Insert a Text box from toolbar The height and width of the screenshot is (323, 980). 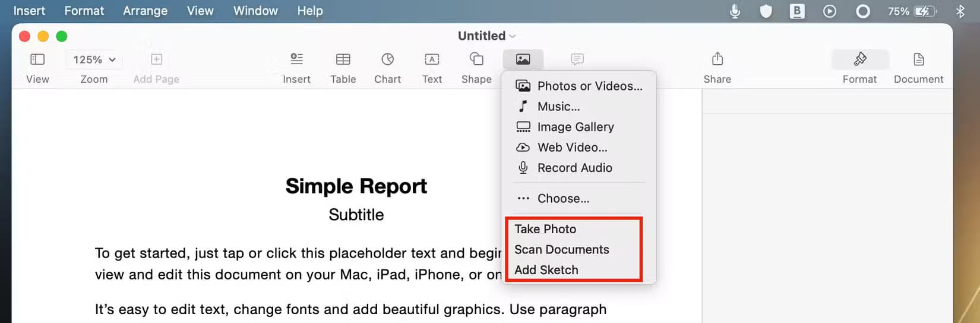point(432,59)
